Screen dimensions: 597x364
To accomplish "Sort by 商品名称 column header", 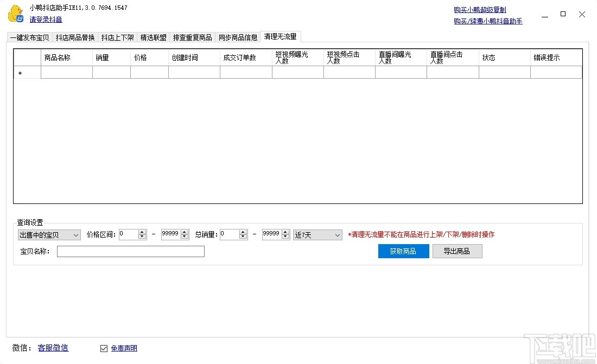I will point(67,58).
